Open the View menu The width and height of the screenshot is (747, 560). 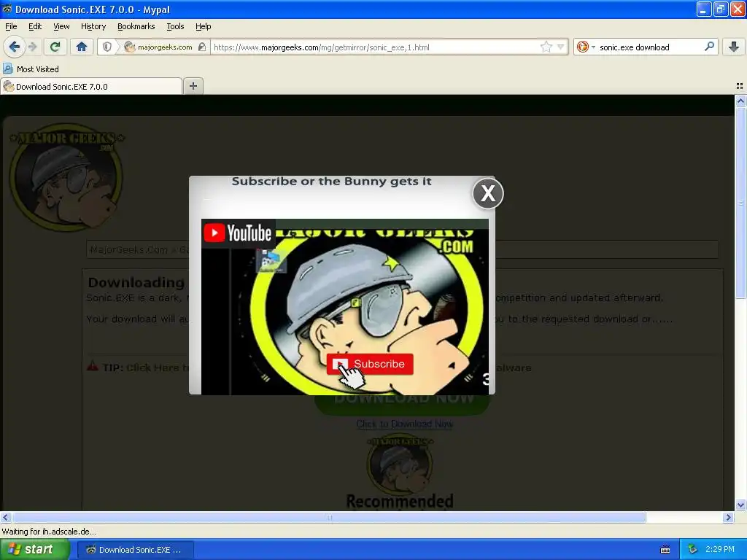tap(61, 26)
